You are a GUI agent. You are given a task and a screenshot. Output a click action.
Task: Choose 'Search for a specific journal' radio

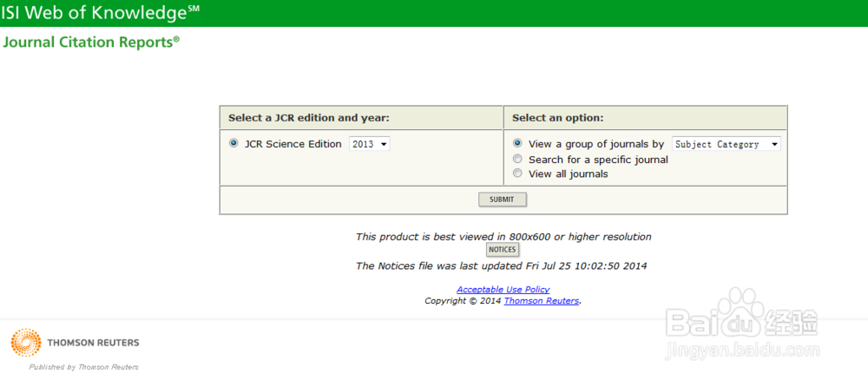pos(517,159)
